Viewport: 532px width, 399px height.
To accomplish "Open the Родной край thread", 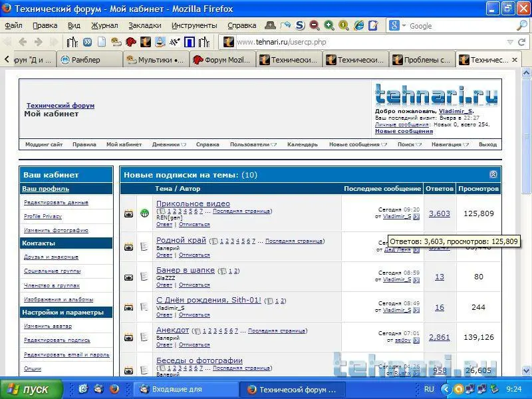I will coord(181,240).
